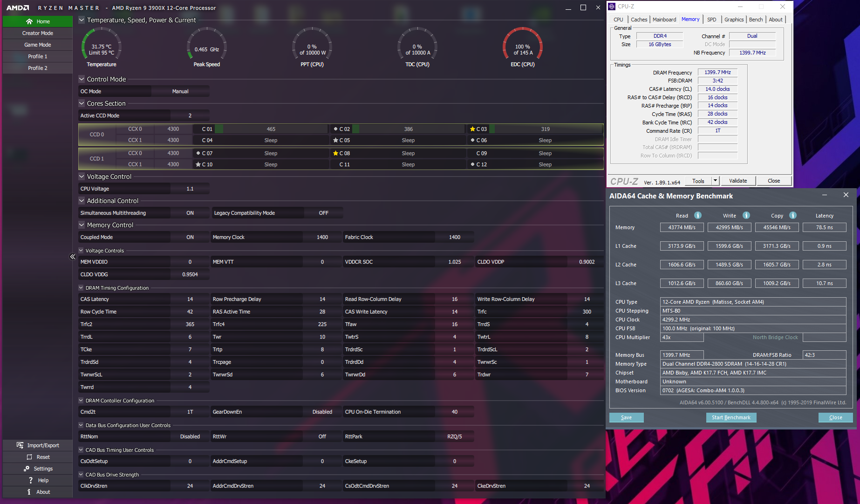Click the Close button in AIDA64 window
This screenshot has height=504, width=860.
coord(835,417)
